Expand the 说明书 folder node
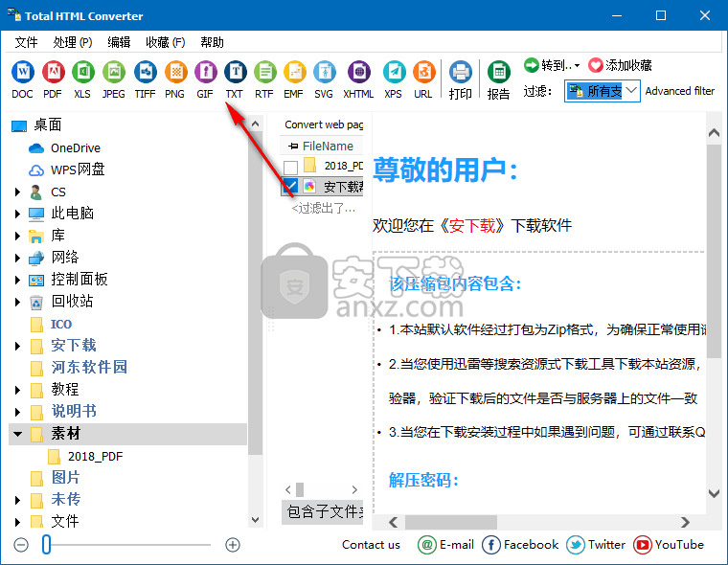Screen dimensions: 728x565 click(17, 412)
